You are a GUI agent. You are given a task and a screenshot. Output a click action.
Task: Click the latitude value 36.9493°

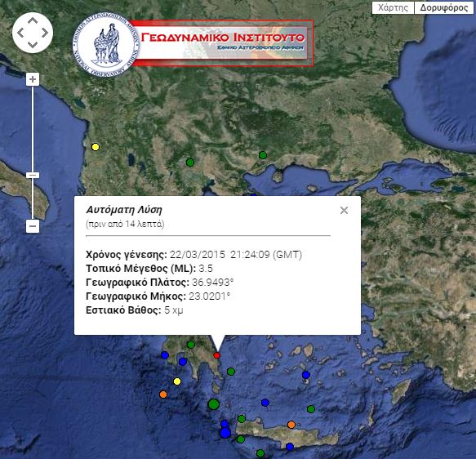[213, 283]
